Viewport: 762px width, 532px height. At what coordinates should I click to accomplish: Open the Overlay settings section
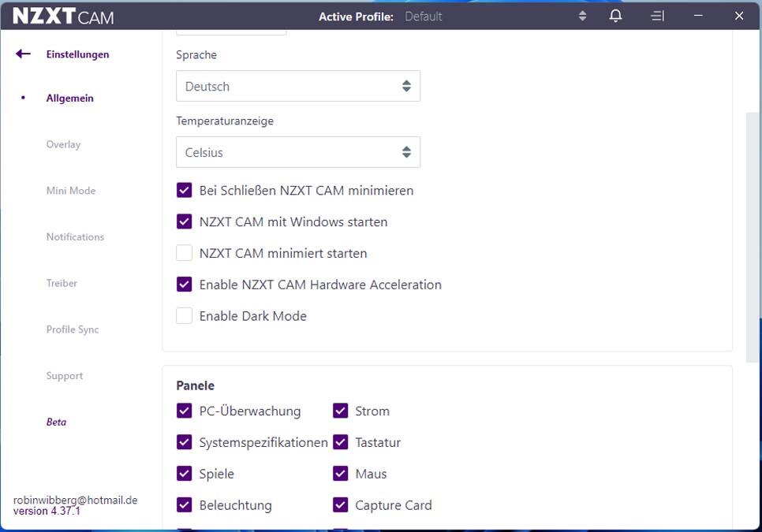[x=63, y=144]
